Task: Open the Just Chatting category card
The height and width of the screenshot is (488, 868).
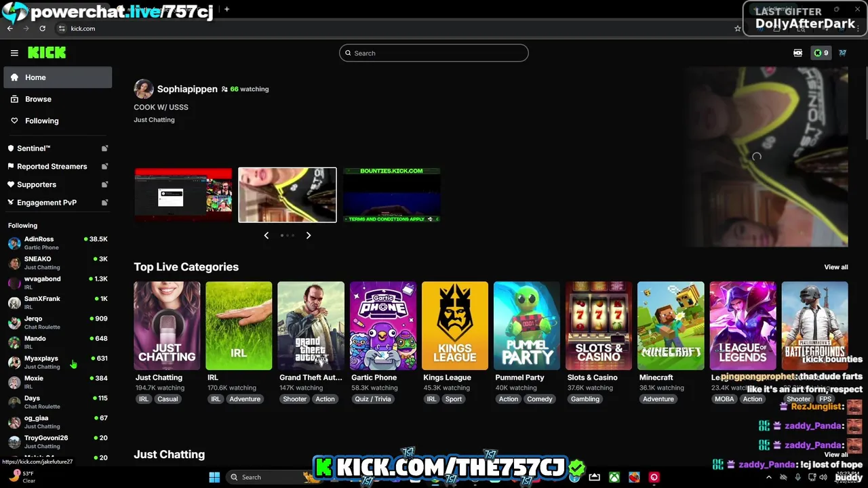Action: [167, 326]
